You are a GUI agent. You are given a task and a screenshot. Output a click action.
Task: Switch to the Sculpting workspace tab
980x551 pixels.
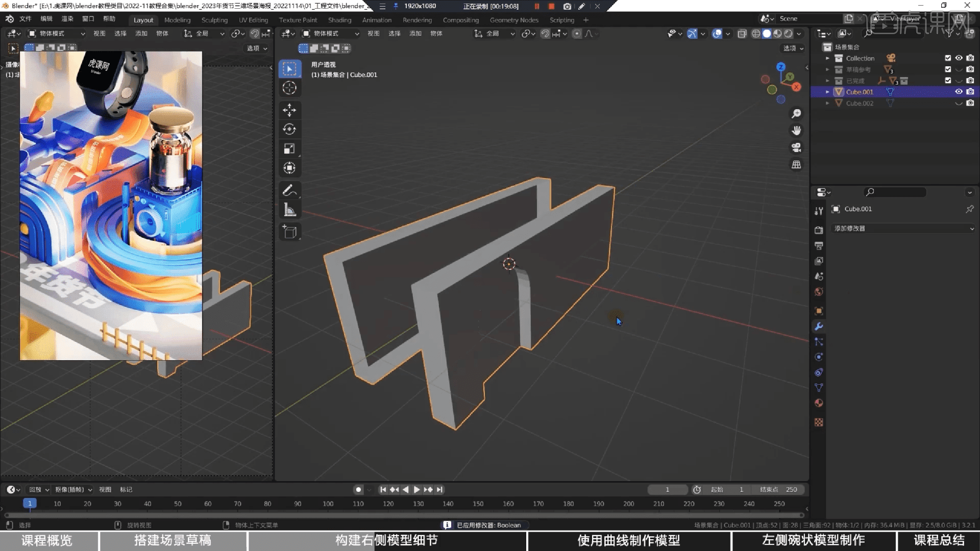214,20
